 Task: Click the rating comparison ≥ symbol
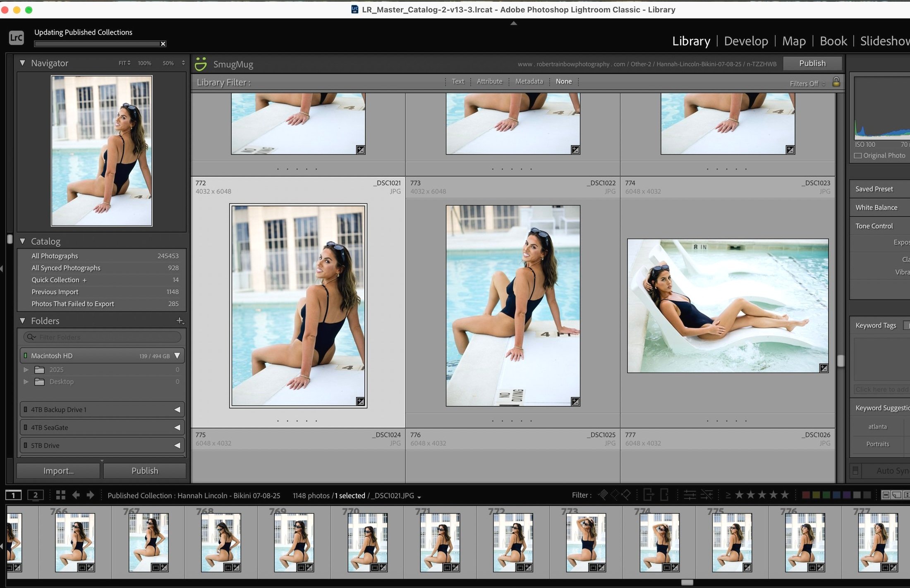pos(728,495)
